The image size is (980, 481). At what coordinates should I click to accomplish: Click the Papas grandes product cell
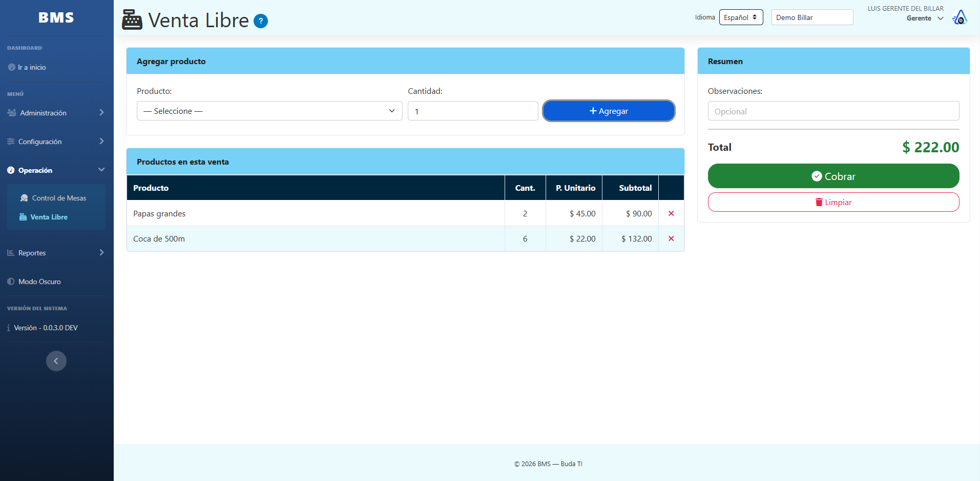[316, 213]
